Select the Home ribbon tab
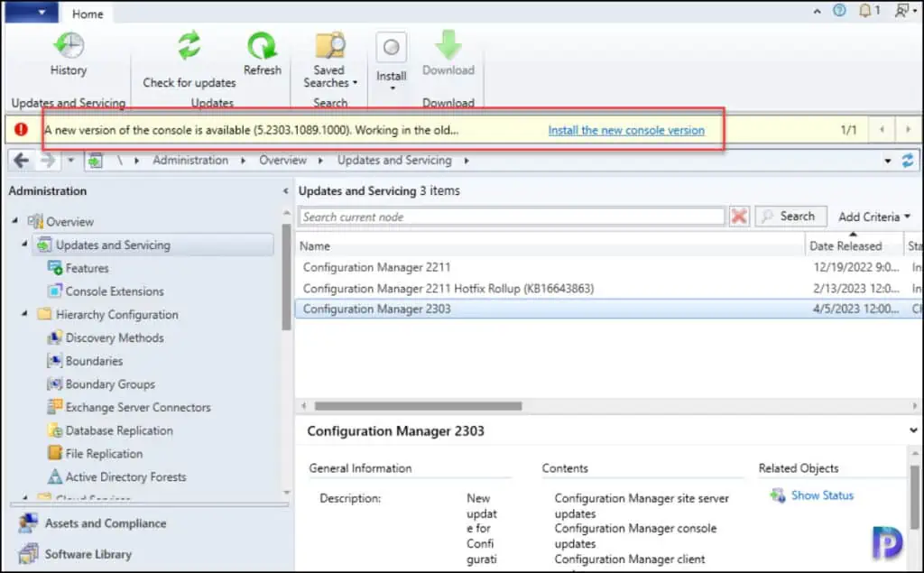This screenshot has height=573, width=924. coord(88,14)
